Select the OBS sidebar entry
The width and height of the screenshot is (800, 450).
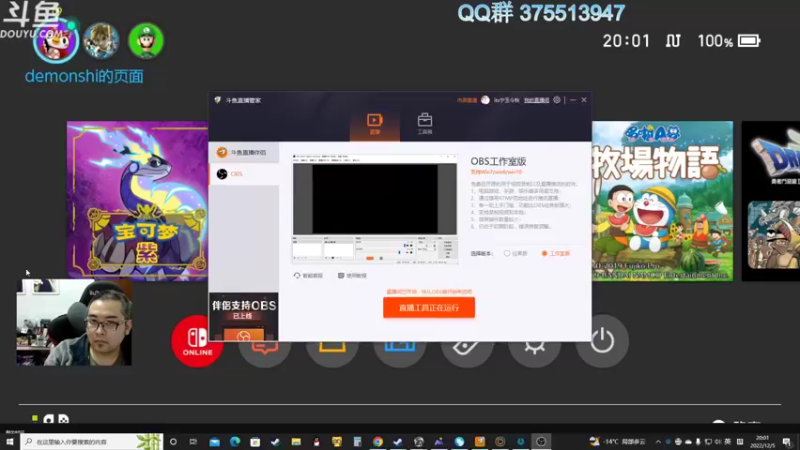pos(244,174)
